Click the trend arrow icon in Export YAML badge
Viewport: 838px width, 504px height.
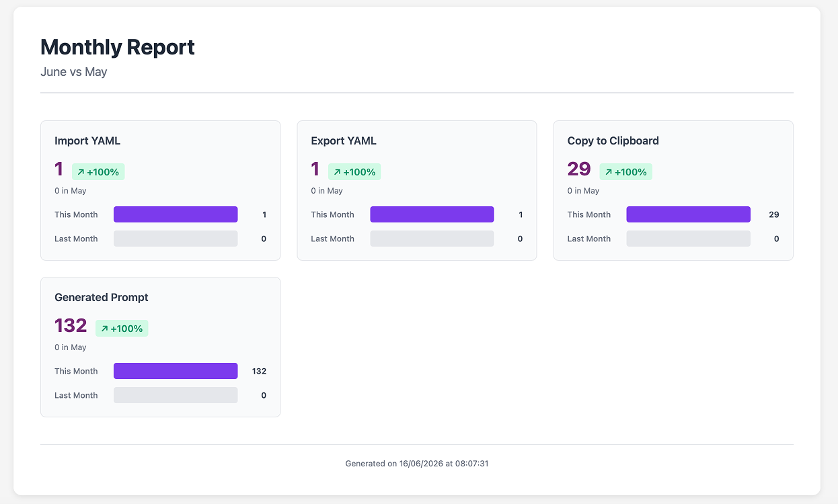tap(337, 172)
